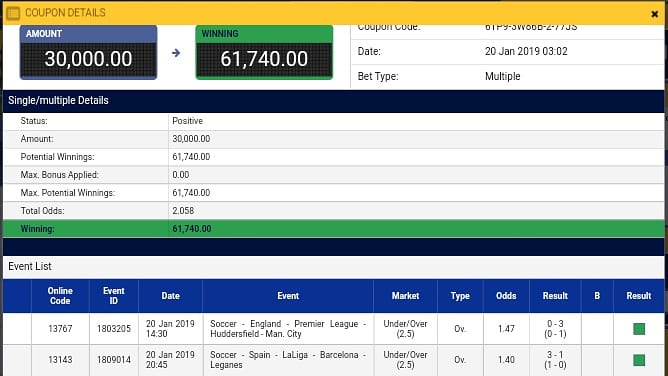Select the Online Code column header
Screen dimensions: 668x376
point(60,296)
